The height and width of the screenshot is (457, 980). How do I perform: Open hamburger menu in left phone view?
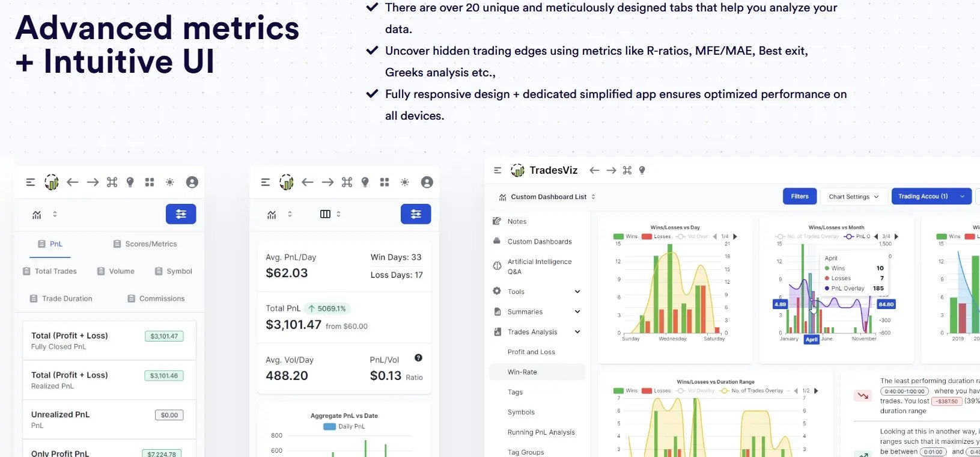click(31, 182)
